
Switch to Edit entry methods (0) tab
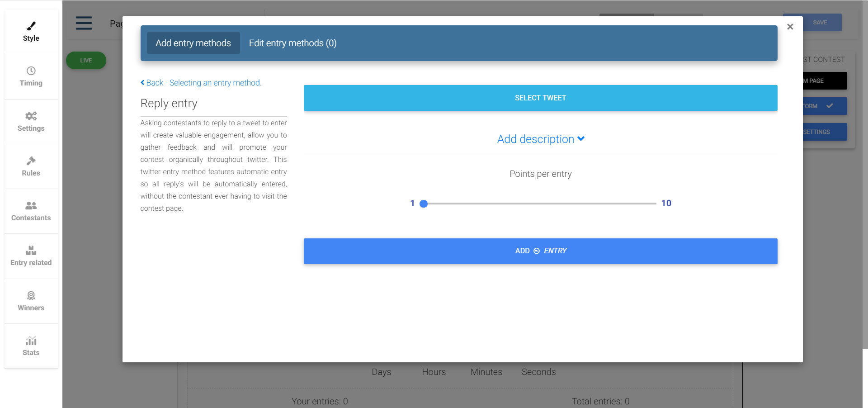(x=292, y=43)
